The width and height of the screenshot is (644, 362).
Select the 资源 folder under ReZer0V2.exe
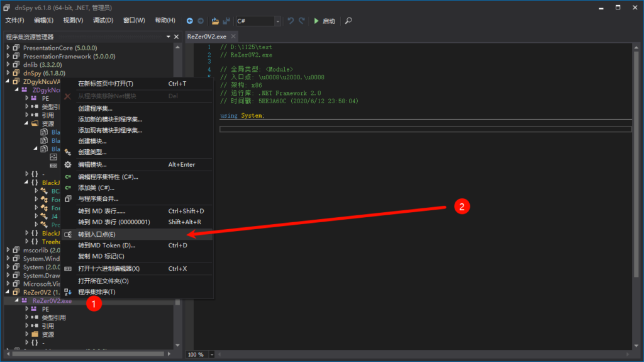tap(48, 334)
